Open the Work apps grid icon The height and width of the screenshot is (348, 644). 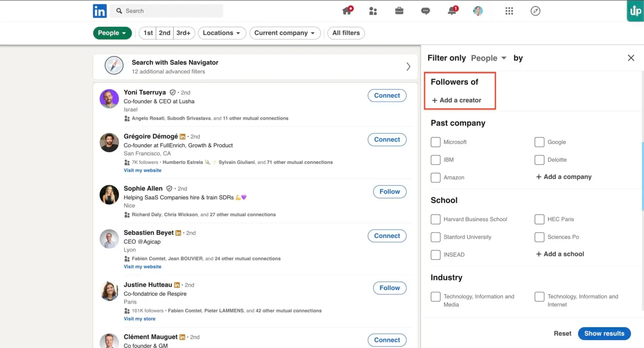(509, 11)
